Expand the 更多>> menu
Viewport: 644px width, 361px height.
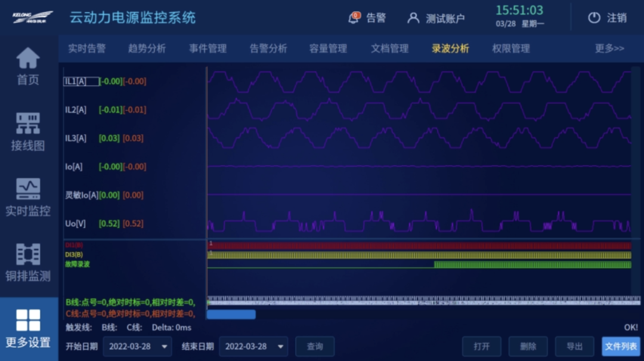[x=609, y=48]
